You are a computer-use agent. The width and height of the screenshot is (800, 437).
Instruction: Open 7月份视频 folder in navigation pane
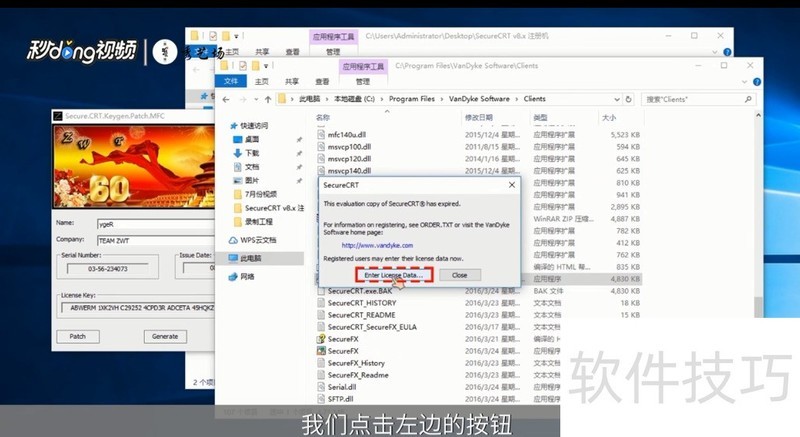click(260, 194)
